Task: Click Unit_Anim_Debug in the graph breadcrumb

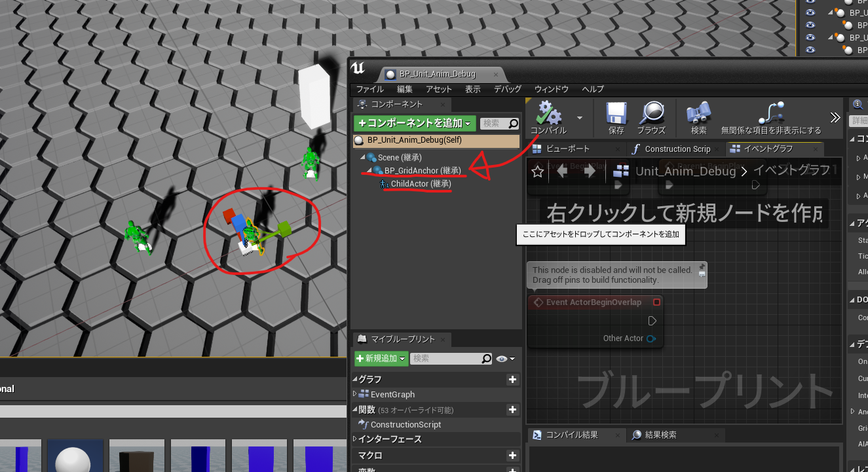Action: [x=685, y=171]
